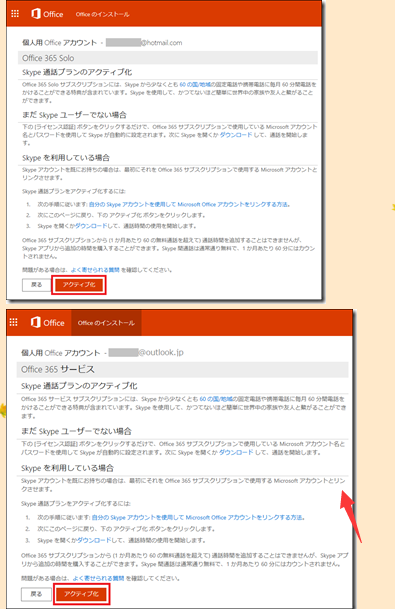The image size is (395, 609).
Task: Click アクティブ化 button in Office 365 Solo window
Action: pyautogui.click(x=79, y=285)
